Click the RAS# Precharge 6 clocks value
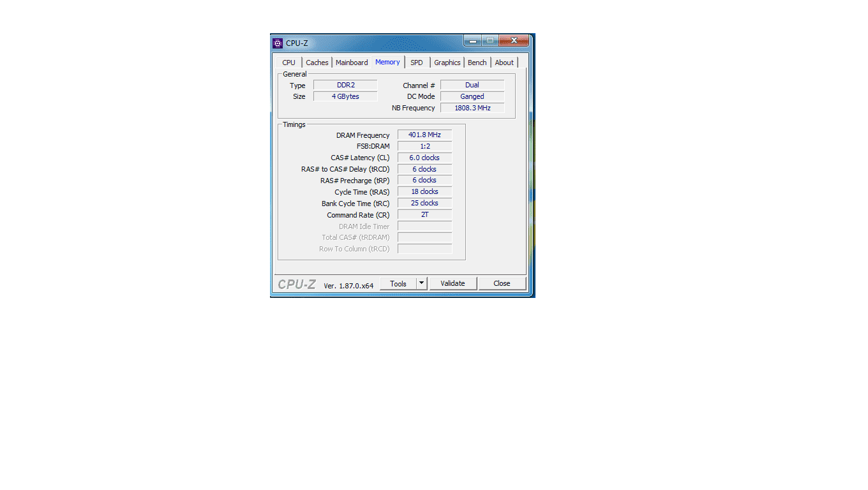 424,180
